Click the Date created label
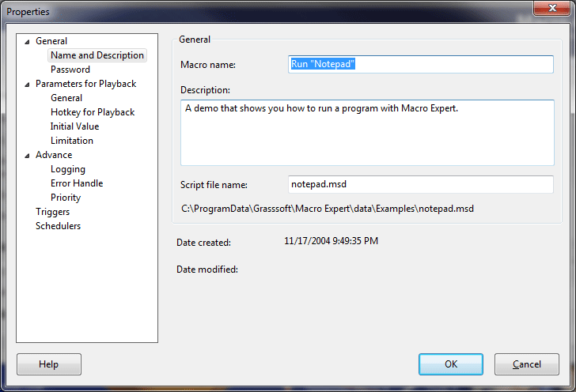The width and height of the screenshot is (576, 392). pyautogui.click(x=203, y=243)
